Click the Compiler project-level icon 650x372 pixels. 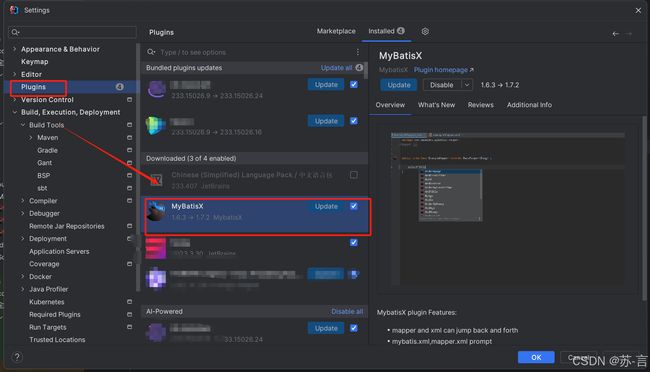pyautogui.click(x=129, y=201)
